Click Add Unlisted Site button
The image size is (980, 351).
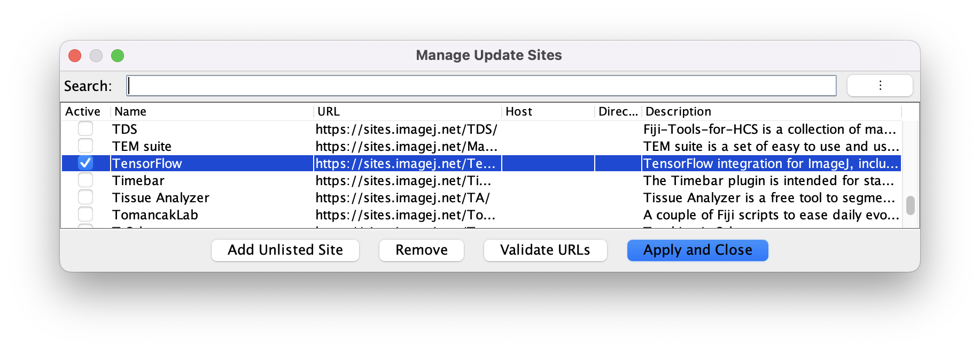point(285,250)
